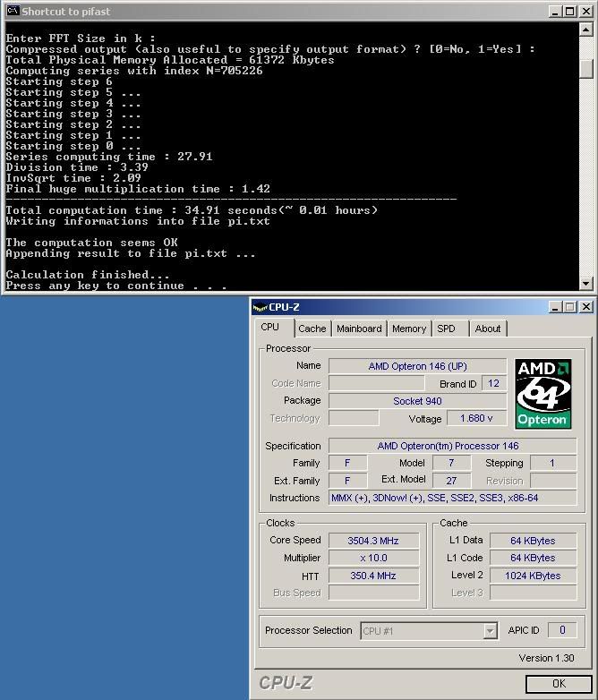Click the HTT value 350.4 MHz
The width and height of the screenshot is (598, 700).
tap(373, 576)
